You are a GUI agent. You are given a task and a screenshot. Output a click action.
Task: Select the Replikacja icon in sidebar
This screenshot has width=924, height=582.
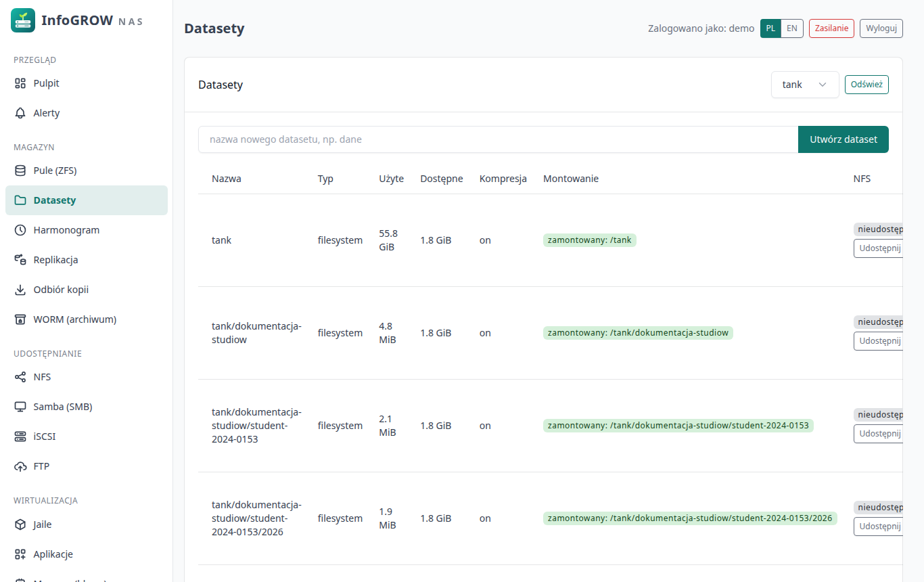(x=20, y=260)
